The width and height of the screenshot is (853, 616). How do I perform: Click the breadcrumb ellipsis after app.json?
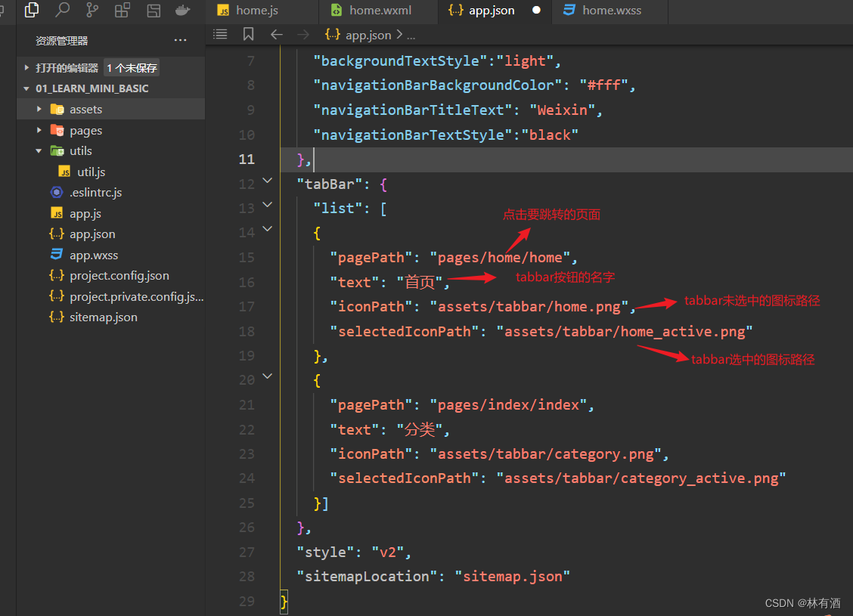pos(411,36)
